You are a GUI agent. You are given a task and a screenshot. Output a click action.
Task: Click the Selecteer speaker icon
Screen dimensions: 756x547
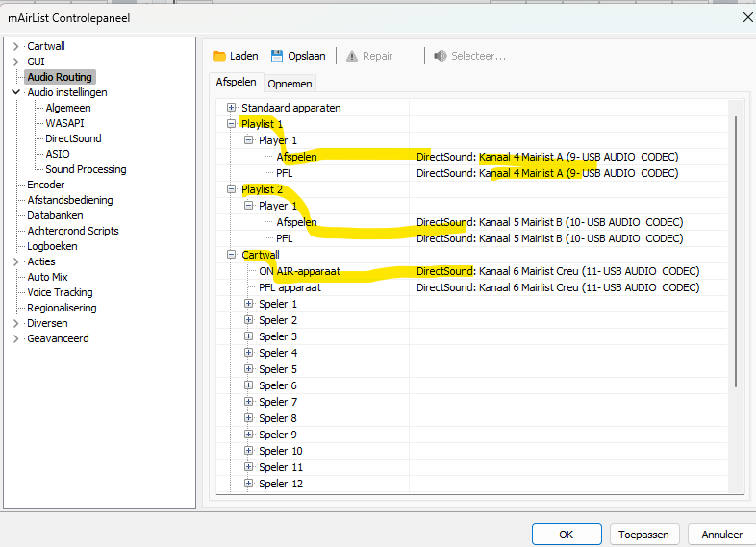tap(440, 56)
